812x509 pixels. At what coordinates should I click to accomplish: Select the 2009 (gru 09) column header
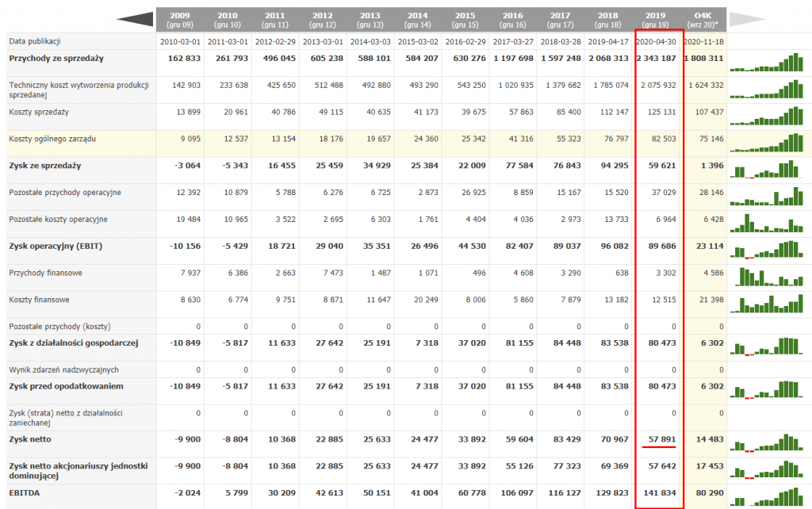(180, 19)
